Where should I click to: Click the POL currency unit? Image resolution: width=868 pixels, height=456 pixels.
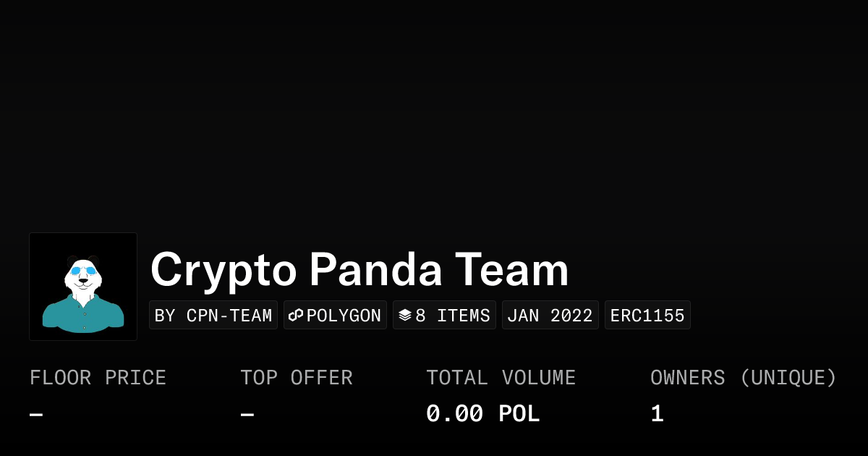click(x=519, y=414)
